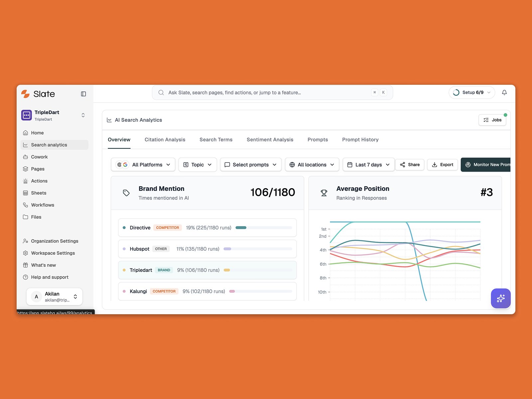The width and height of the screenshot is (532, 399).
Task: Click the Kalungi mention progress bar
Action: [261, 291]
